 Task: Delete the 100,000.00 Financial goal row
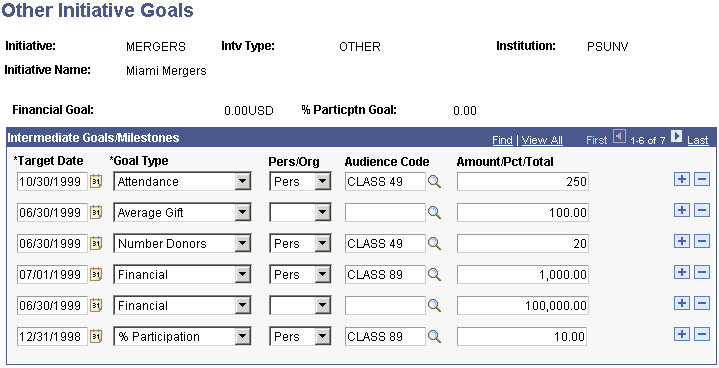pyautogui.click(x=702, y=303)
